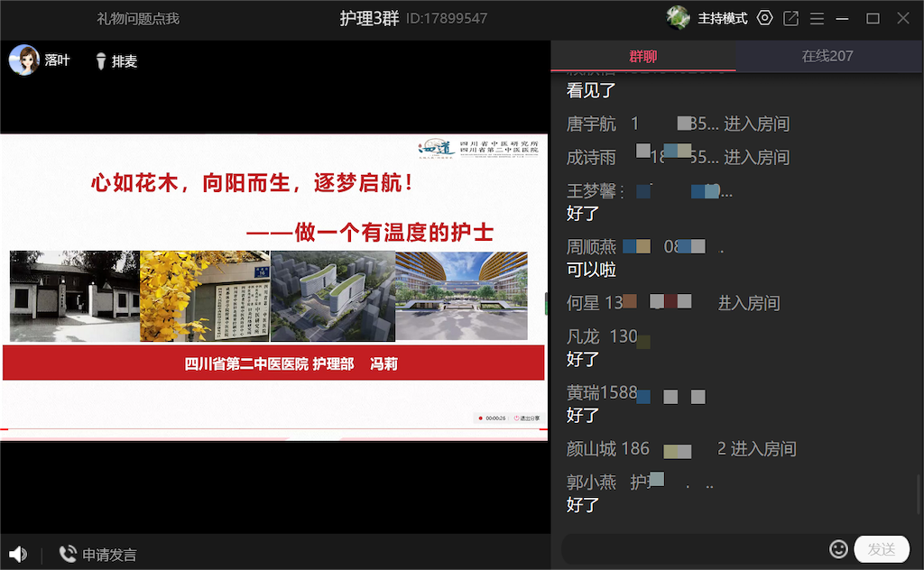The width and height of the screenshot is (924, 570).
Task: Click the 护理3群 room title
Action: [369, 19]
